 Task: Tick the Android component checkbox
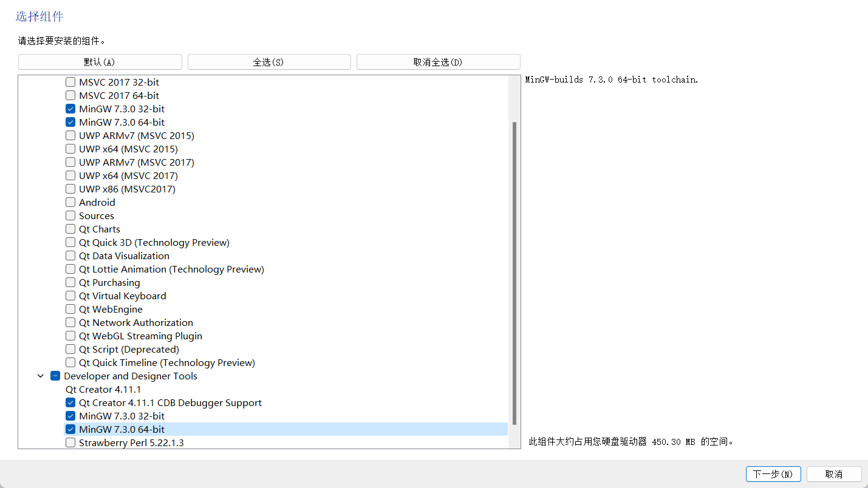70,202
